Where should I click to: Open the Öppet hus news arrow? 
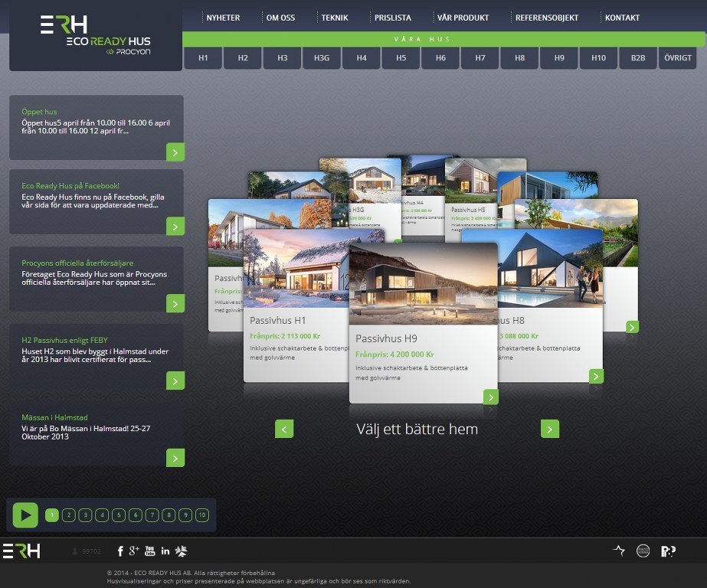(x=175, y=152)
